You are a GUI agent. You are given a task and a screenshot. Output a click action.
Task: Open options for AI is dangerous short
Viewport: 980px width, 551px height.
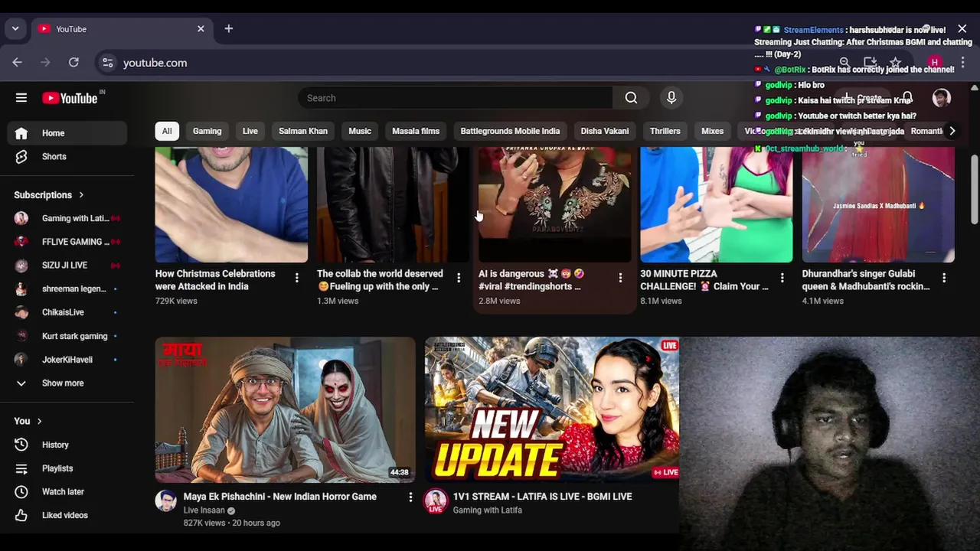pyautogui.click(x=620, y=278)
